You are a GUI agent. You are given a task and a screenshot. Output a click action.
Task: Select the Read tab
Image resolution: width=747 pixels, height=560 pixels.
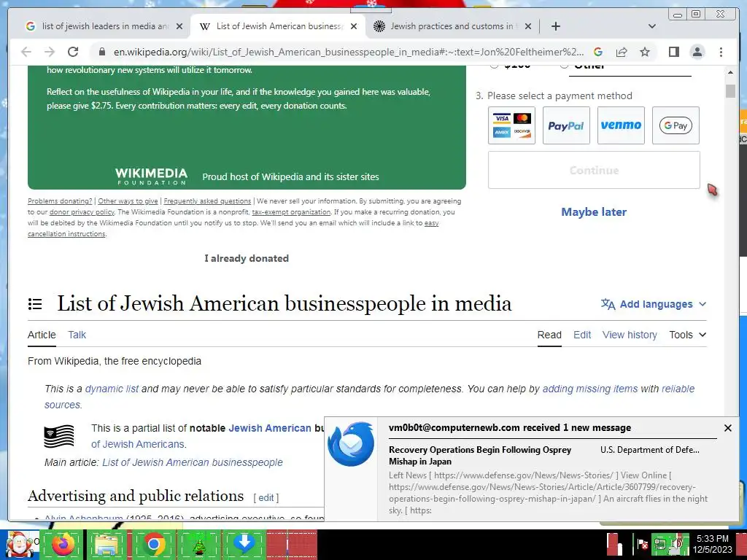click(549, 335)
